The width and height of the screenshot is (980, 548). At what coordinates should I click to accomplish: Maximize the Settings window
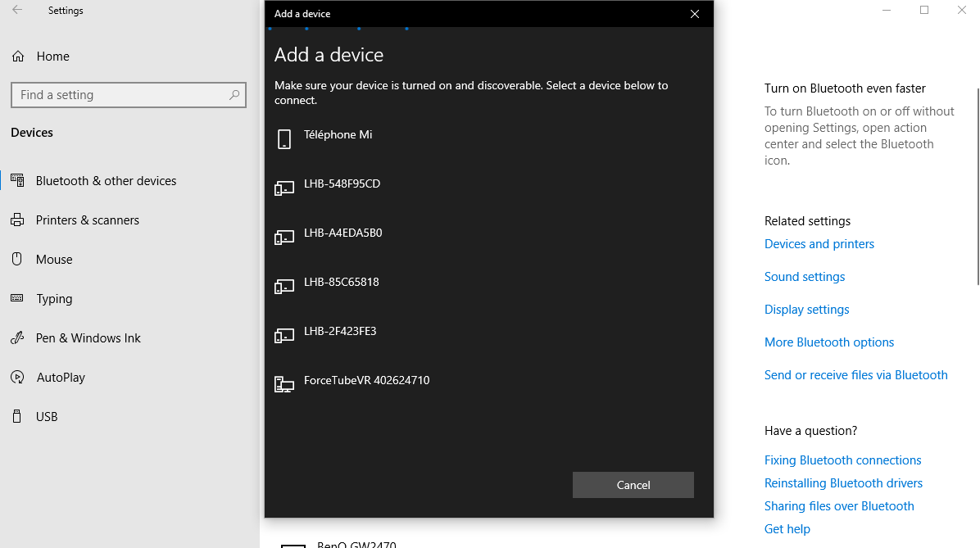click(x=923, y=10)
